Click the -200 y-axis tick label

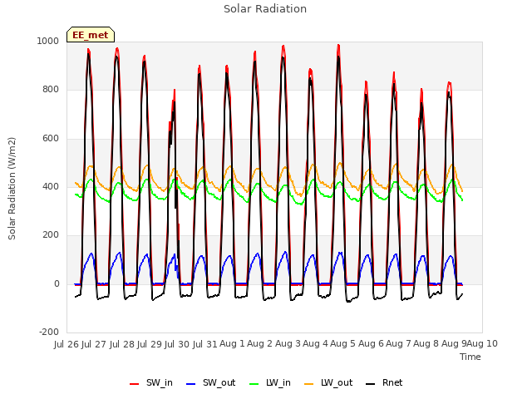49,332
